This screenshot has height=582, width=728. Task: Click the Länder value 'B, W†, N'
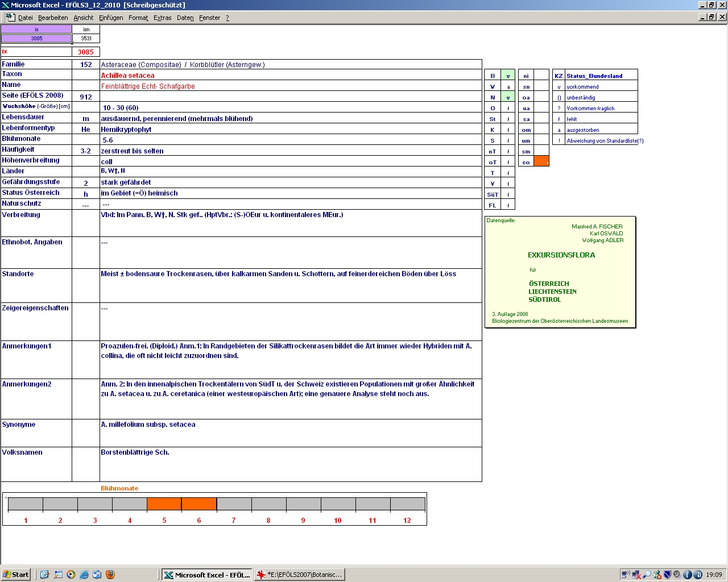(x=113, y=171)
